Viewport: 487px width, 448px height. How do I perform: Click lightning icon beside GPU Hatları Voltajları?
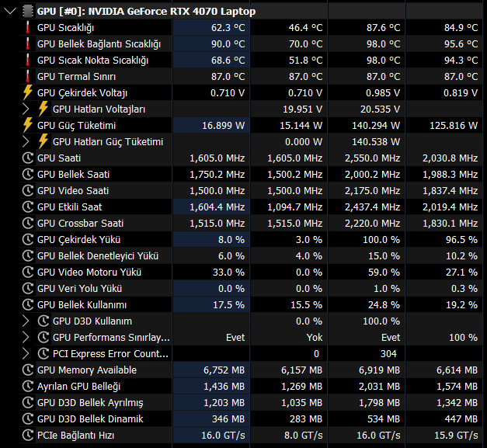pyautogui.click(x=43, y=109)
